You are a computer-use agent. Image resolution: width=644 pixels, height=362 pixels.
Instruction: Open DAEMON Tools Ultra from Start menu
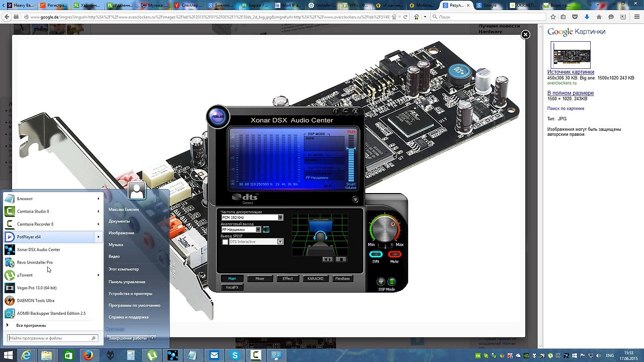pyautogui.click(x=53, y=301)
